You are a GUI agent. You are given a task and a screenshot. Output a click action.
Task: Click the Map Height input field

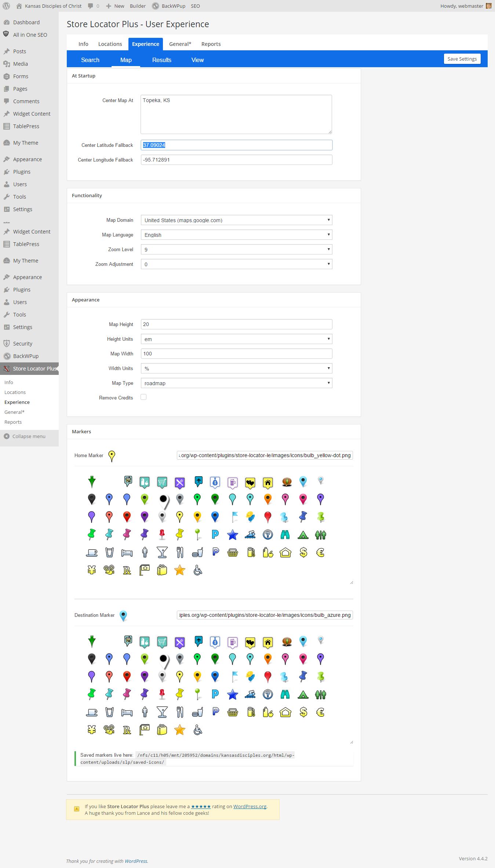pos(236,324)
